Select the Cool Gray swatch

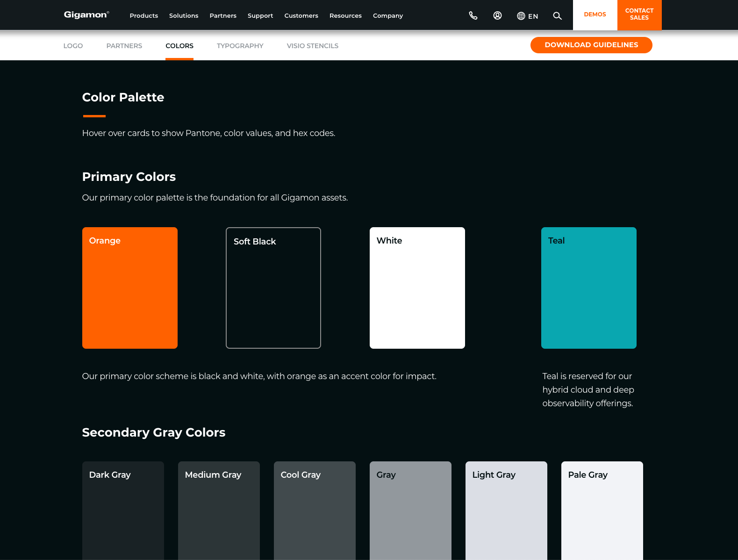315,510
